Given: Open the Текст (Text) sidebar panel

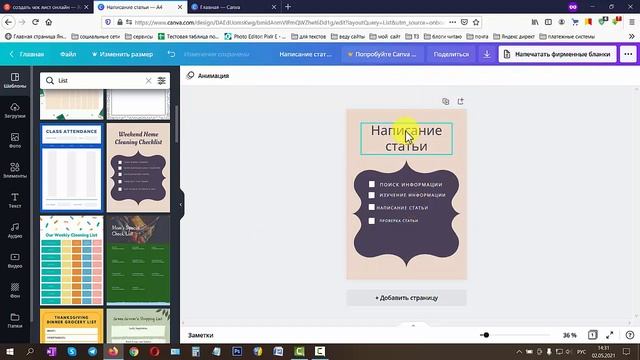Looking at the screenshot, I should pos(15,200).
